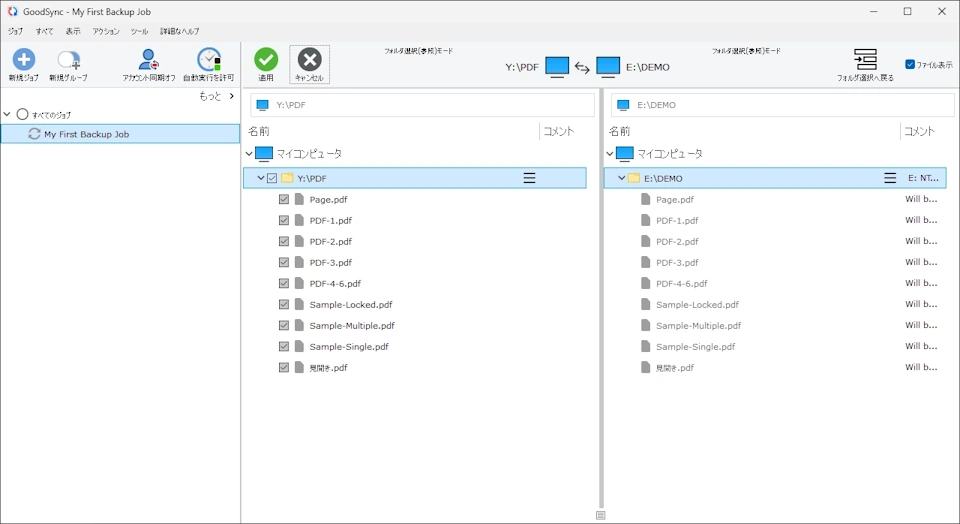
Task: Uncheck the Y:\PDF folder checkbox
Action: pos(272,178)
